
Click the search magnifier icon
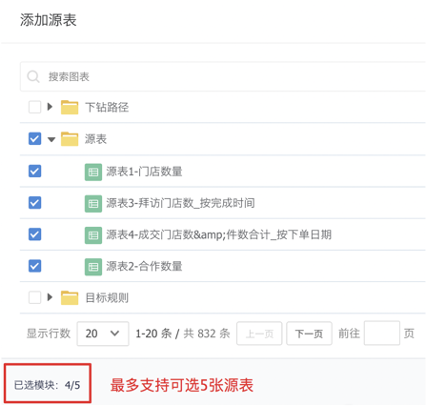tap(33, 77)
